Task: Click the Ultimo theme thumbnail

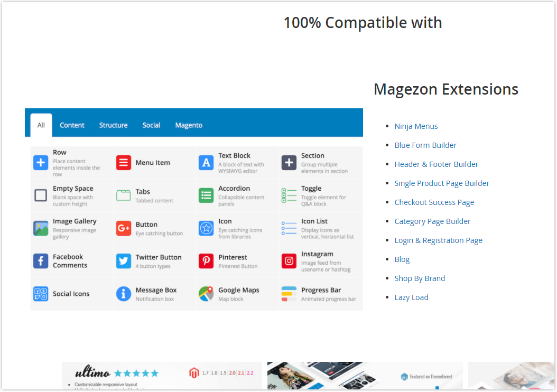Action: pyautogui.click(x=162, y=376)
